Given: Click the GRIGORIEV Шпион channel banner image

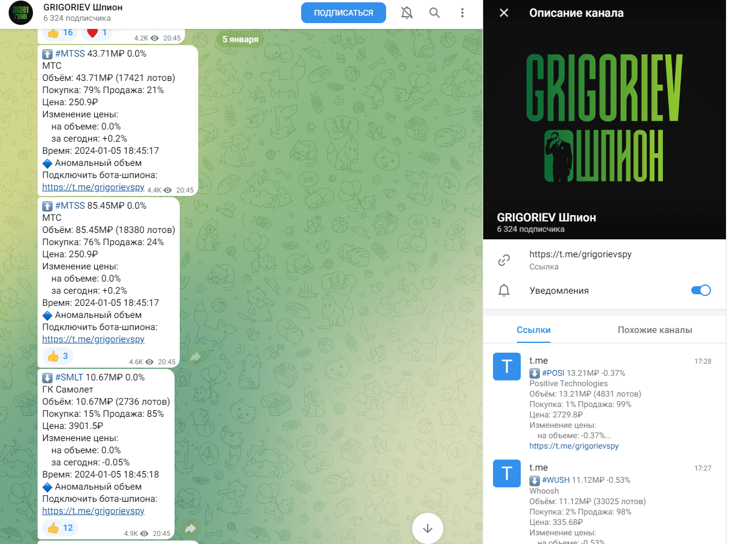Looking at the screenshot, I should [x=605, y=120].
